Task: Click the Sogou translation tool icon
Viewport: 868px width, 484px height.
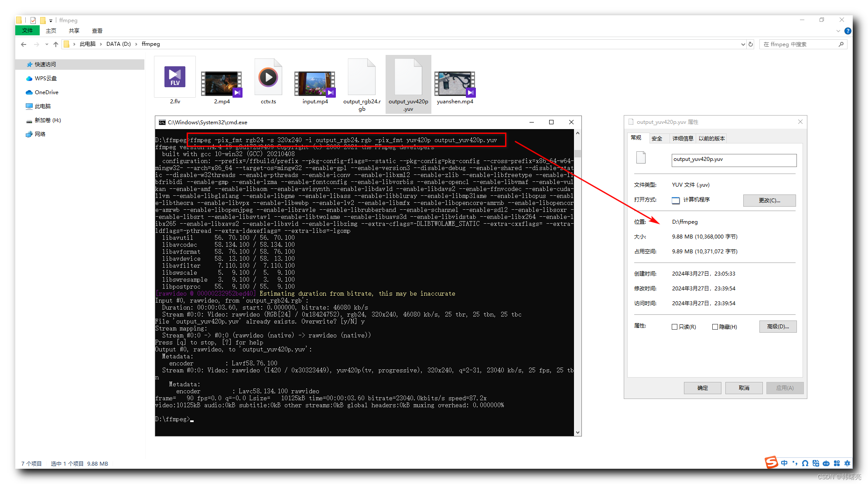Action: [816, 463]
